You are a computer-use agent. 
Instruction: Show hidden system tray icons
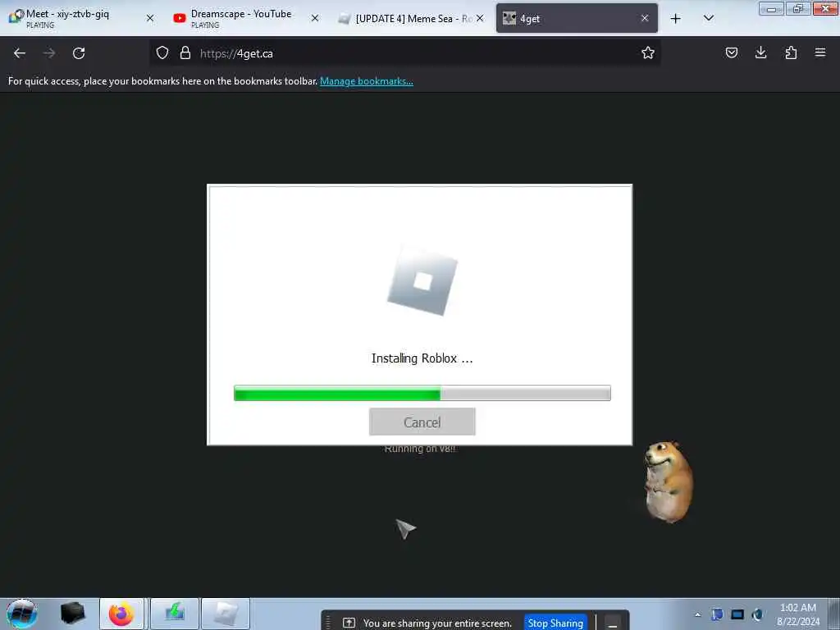(697, 614)
